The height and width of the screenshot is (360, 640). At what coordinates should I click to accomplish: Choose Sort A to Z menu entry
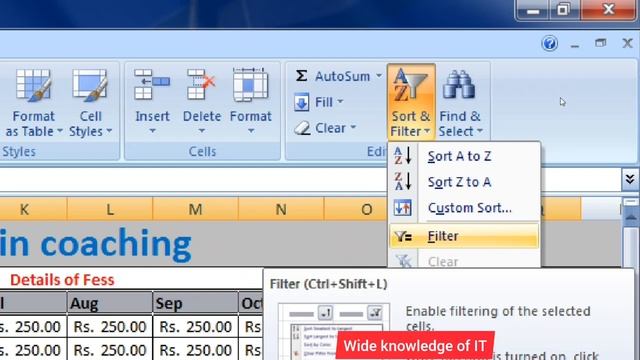coord(464,156)
